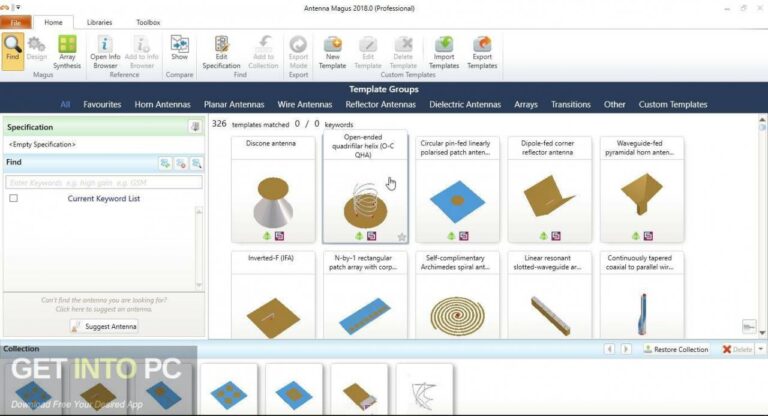
Task: Click purple icon under Waveguide-fed pyramidal horn
Action: [x=648, y=236]
